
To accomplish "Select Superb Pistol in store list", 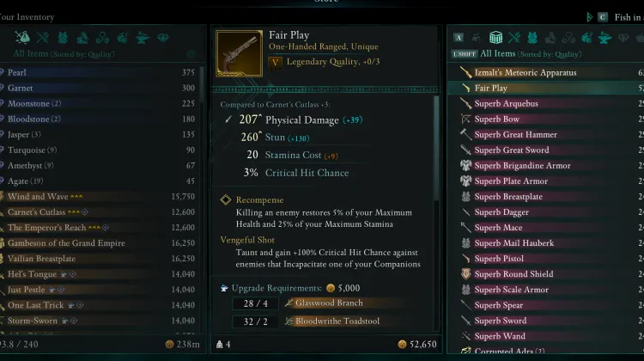I will point(499,259).
